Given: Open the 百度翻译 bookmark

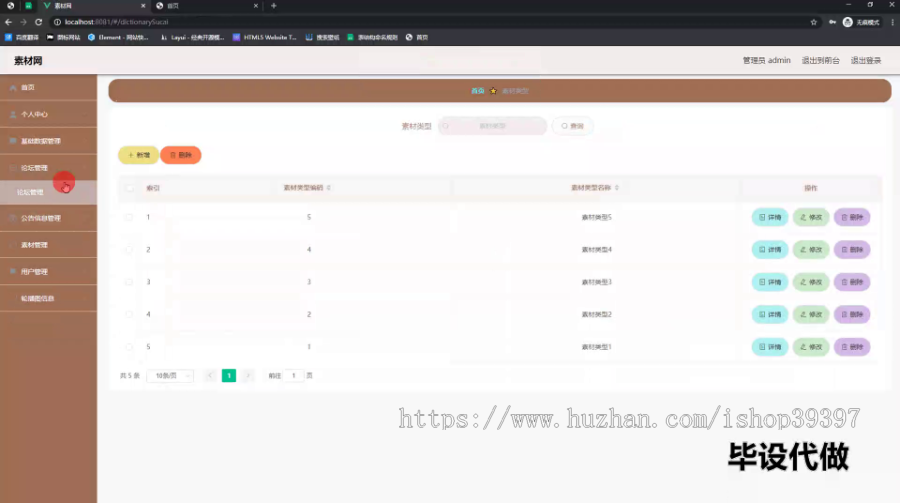Looking at the screenshot, I should (22, 37).
